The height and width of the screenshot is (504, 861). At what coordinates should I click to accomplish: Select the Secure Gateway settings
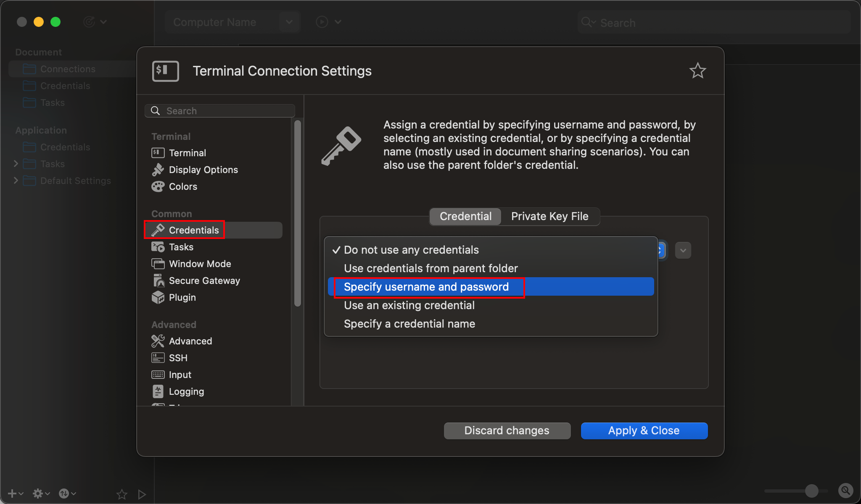pos(204,281)
